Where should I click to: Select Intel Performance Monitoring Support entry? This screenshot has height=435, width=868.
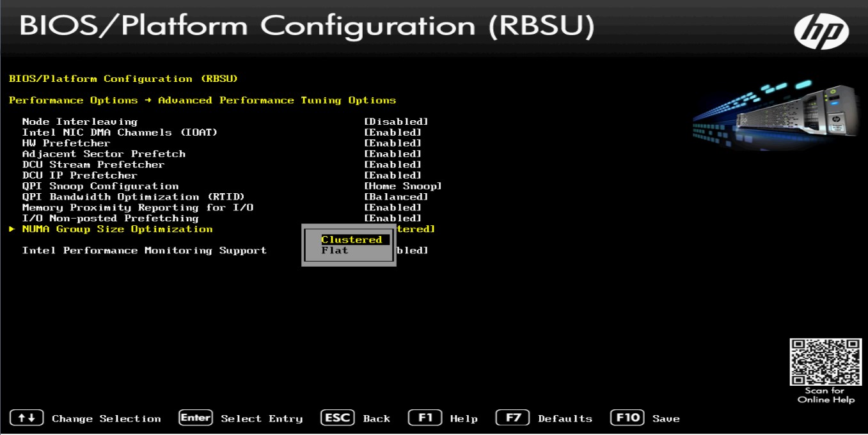[144, 251]
